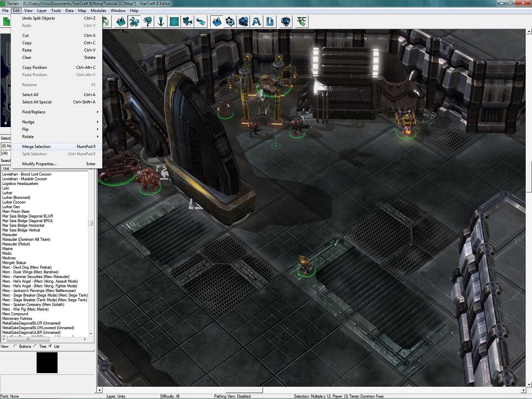Select Merc Compound in the unit list

15,314
